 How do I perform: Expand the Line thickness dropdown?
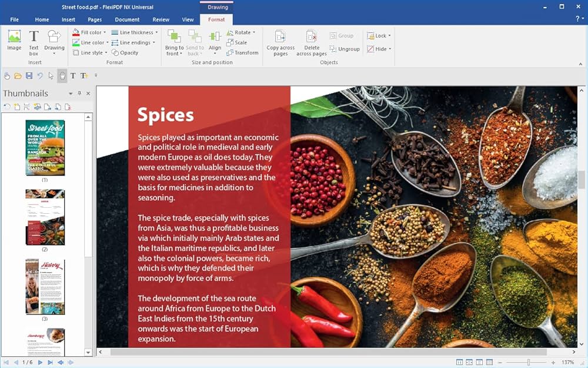(156, 32)
